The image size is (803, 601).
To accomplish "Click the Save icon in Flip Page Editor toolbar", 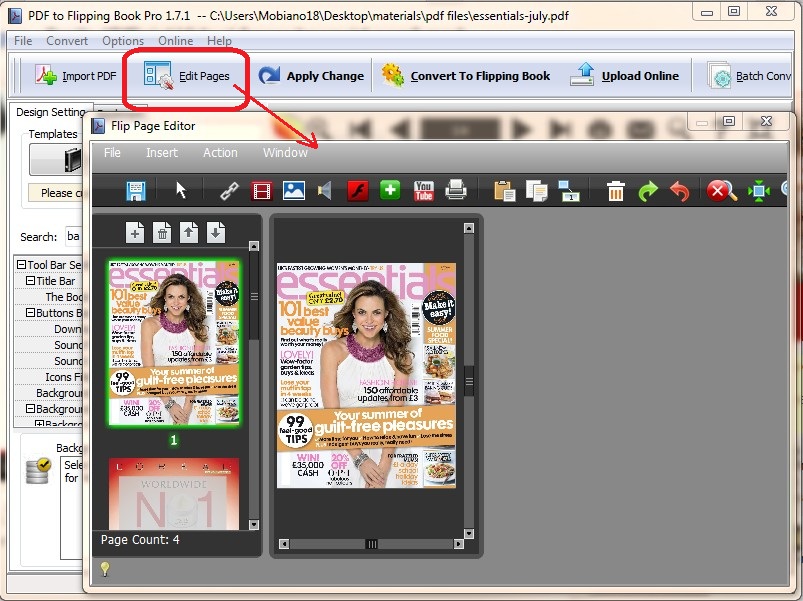I will tap(136, 191).
